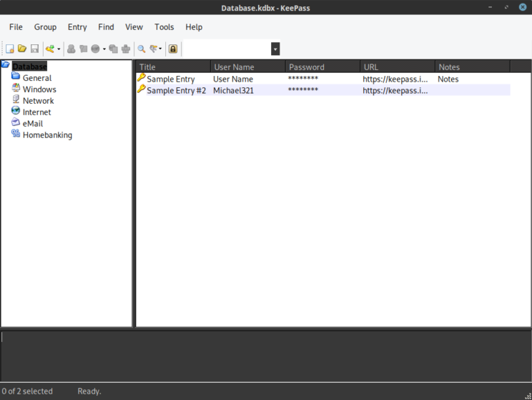The image size is (532, 400).
Task: Click the Michael321 user name cell
Action: tap(233, 91)
